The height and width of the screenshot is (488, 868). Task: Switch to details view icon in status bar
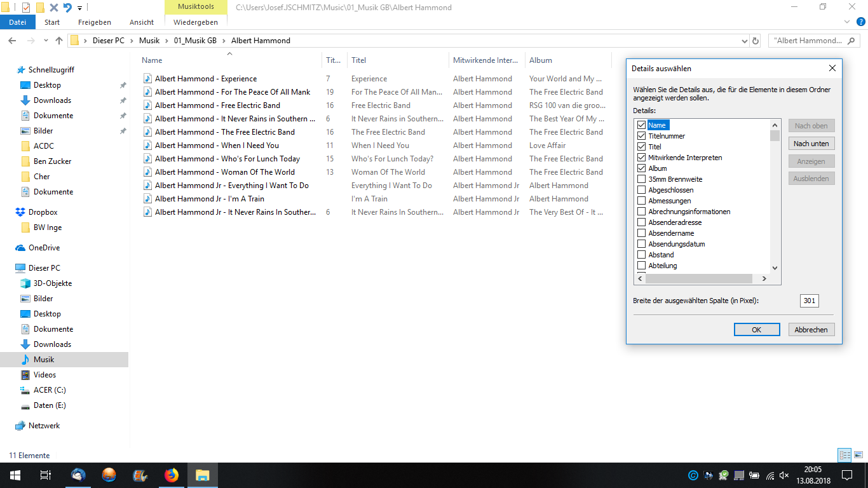(844, 456)
